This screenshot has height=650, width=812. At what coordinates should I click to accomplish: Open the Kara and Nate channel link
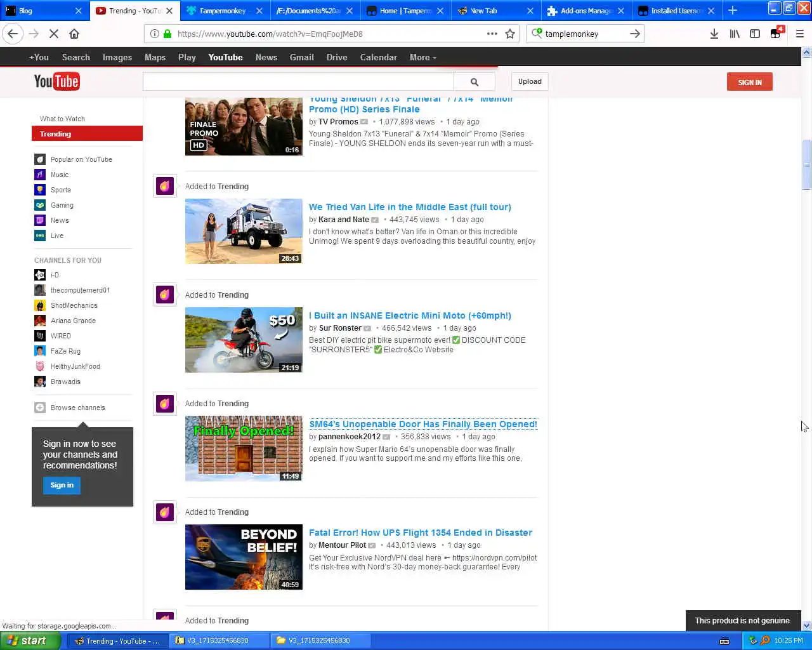pyautogui.click(x=344, y=220)
